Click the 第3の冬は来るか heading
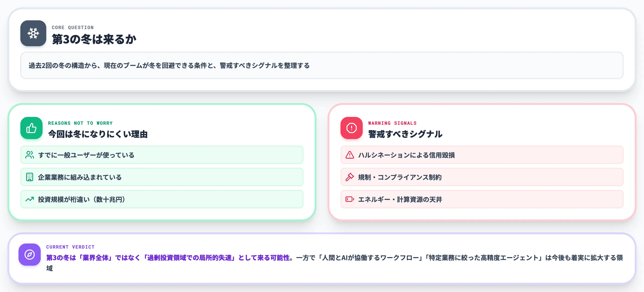 (94, 39)
